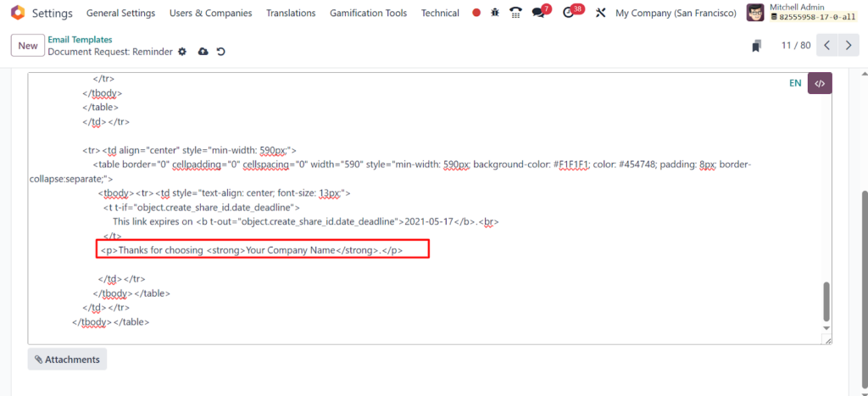Open the Gamification Tools menu
This screenshot has height=396, width=868.
click(368, 13)
